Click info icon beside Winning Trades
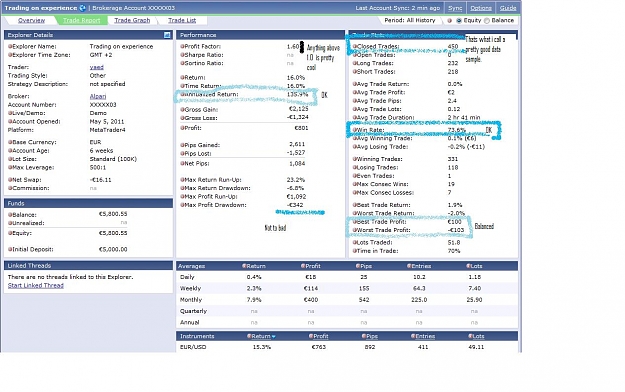625x392 pixels. (354, 159)
